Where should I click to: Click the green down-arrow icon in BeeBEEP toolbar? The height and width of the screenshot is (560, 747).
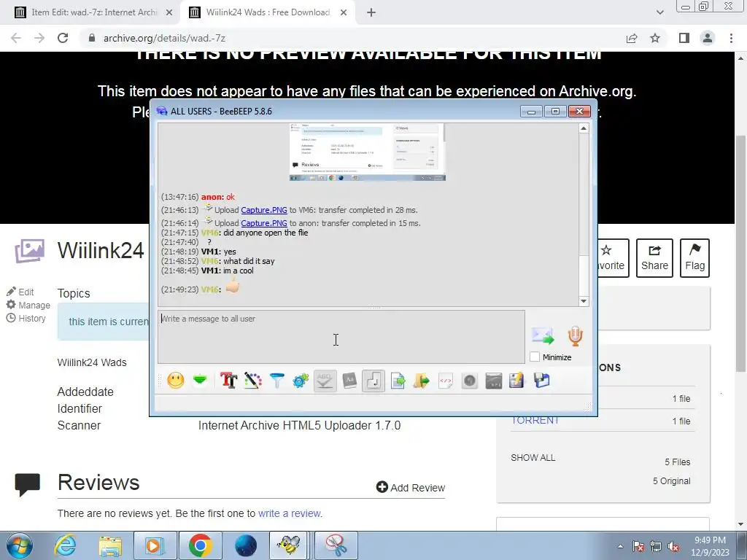pos(200,380)
